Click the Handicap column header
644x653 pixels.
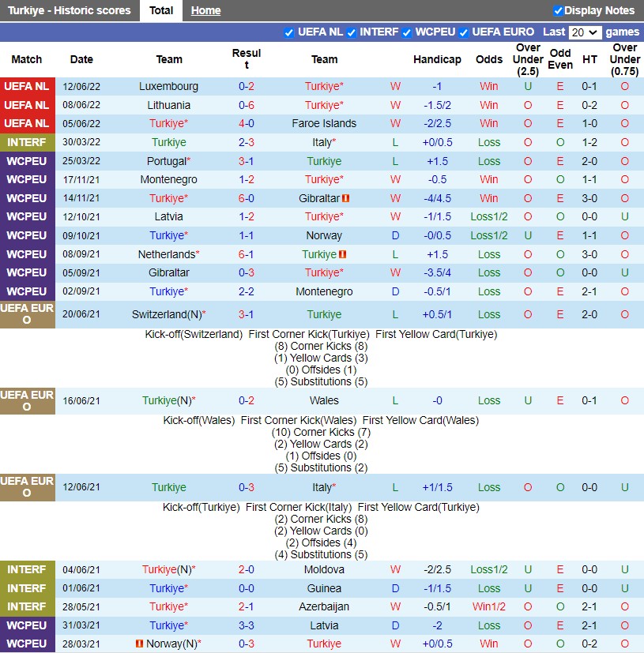(437, 59)
